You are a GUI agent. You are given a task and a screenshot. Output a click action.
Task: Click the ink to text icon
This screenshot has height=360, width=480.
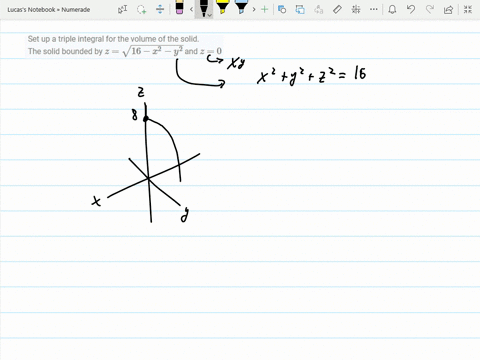(x=319, y=9)
